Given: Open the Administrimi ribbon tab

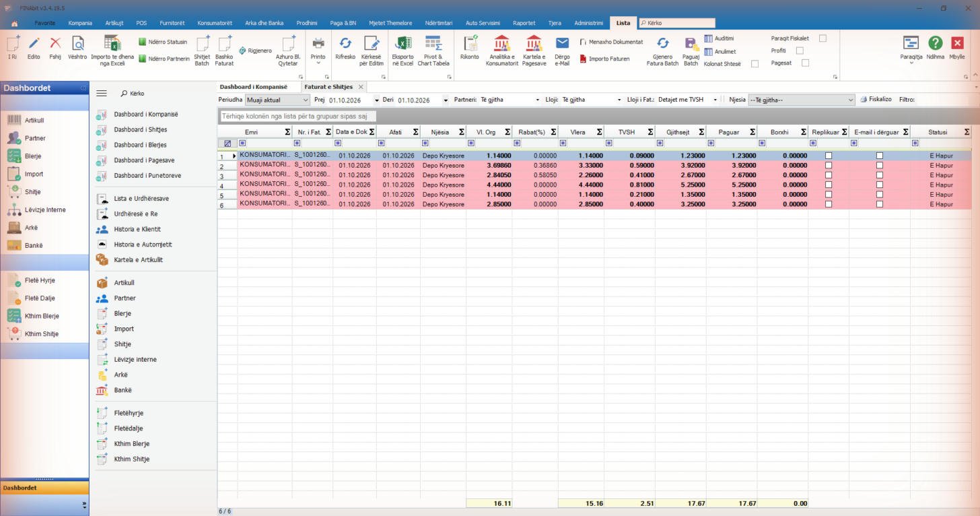Looking at the screenshot, I should point(589,23).
